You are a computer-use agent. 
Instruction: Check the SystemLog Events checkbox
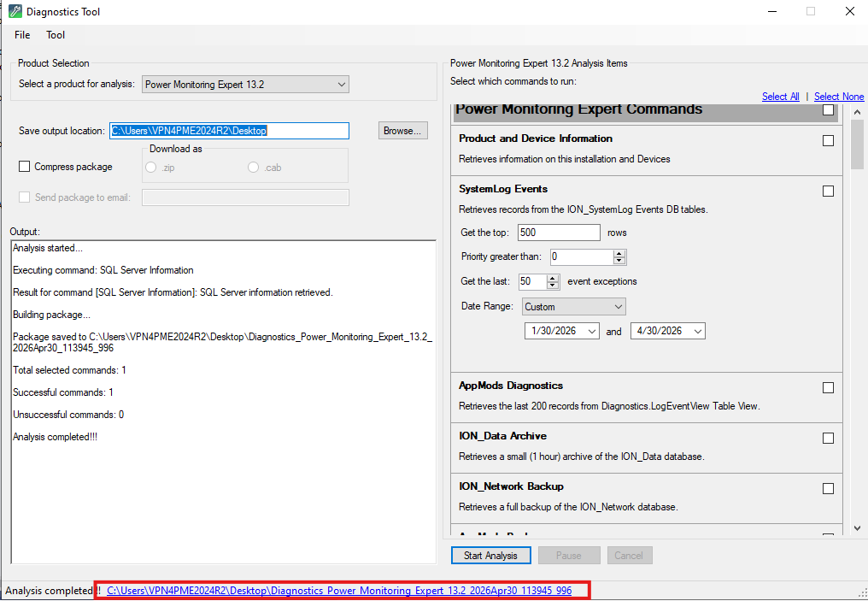(828, 191)
